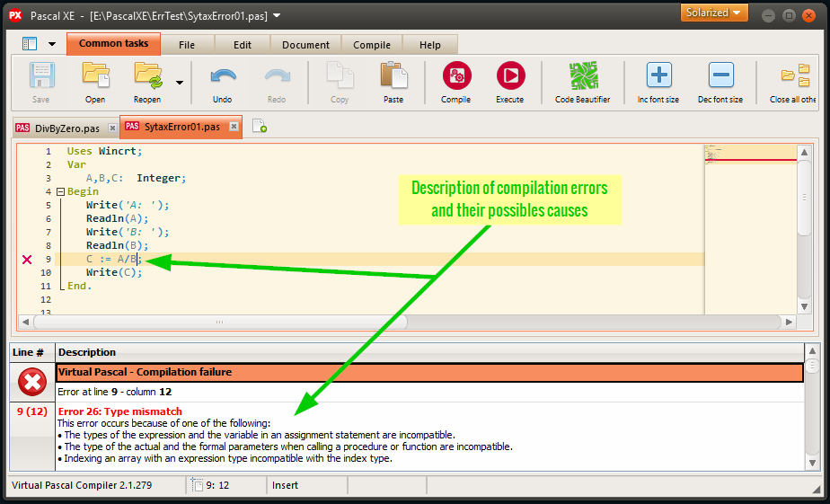Open the Solarized theme dropdown
This screenshot has width=830, height=504.
pos(714,13)
